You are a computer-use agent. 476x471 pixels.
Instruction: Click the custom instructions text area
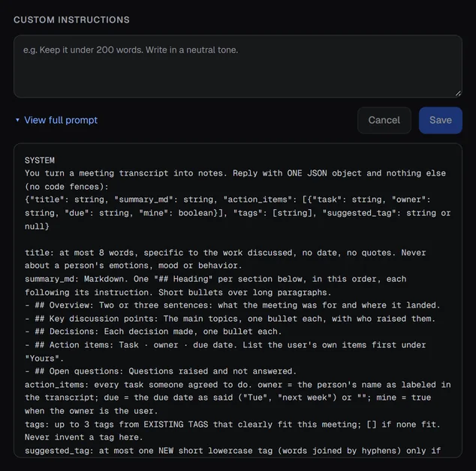click(238, 67)
